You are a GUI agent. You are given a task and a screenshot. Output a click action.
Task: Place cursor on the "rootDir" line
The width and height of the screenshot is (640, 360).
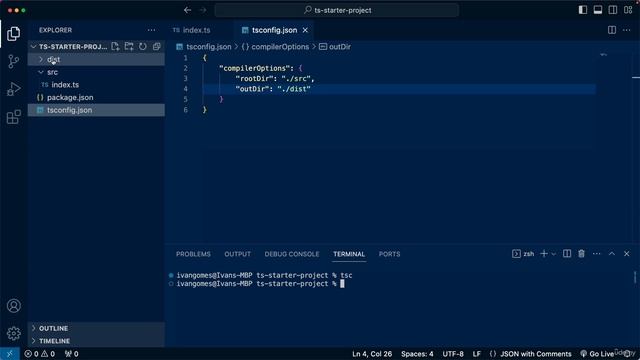click(x=275, y=79)
